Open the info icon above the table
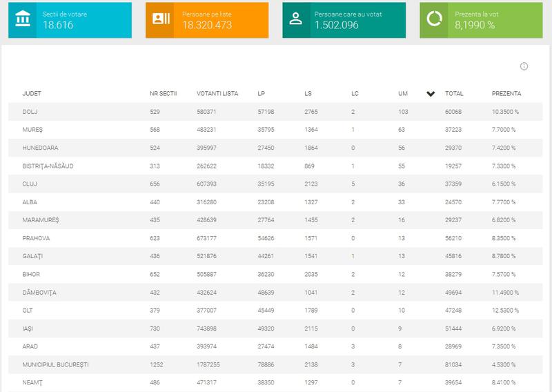This screenshot has height=392, width=552. pos(524,66)
